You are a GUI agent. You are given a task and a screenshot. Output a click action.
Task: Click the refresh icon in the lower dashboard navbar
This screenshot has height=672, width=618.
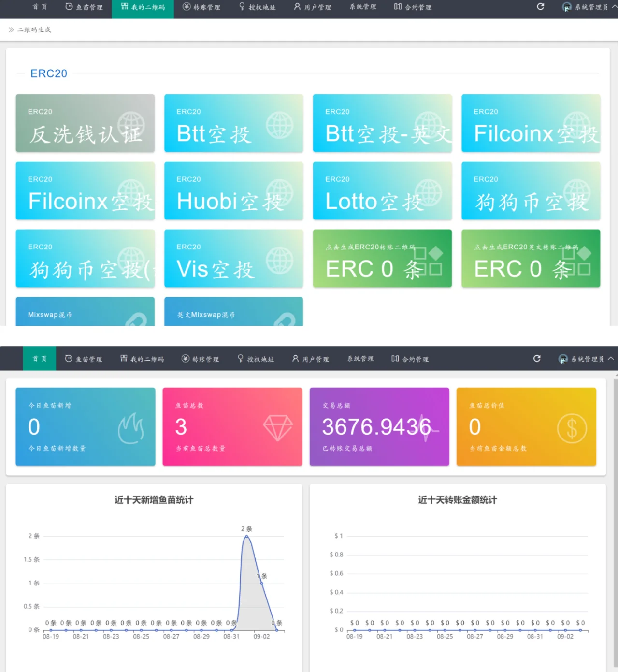click(x=536, y=359)
